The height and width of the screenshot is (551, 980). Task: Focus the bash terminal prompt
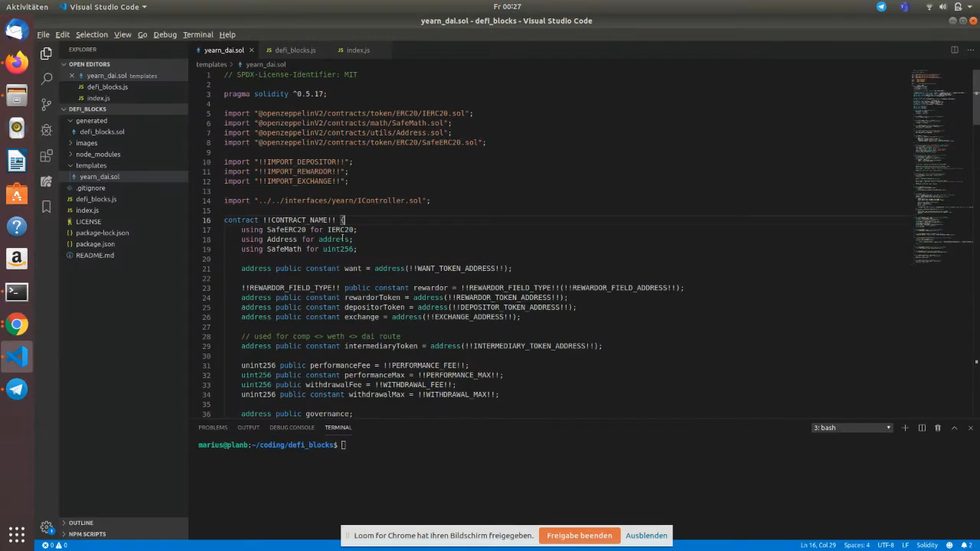(x=345, y=445)
